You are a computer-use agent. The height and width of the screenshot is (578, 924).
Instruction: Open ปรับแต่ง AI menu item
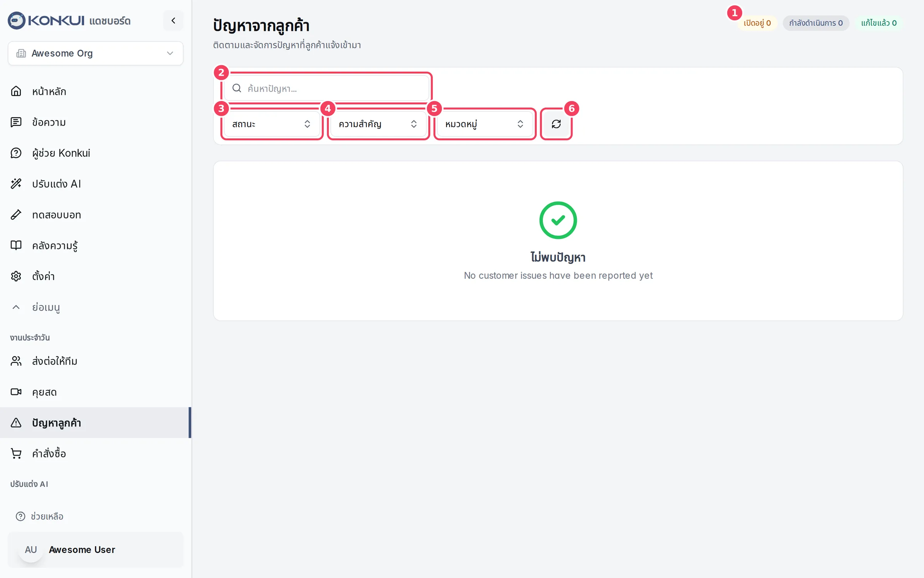[95, 184]
